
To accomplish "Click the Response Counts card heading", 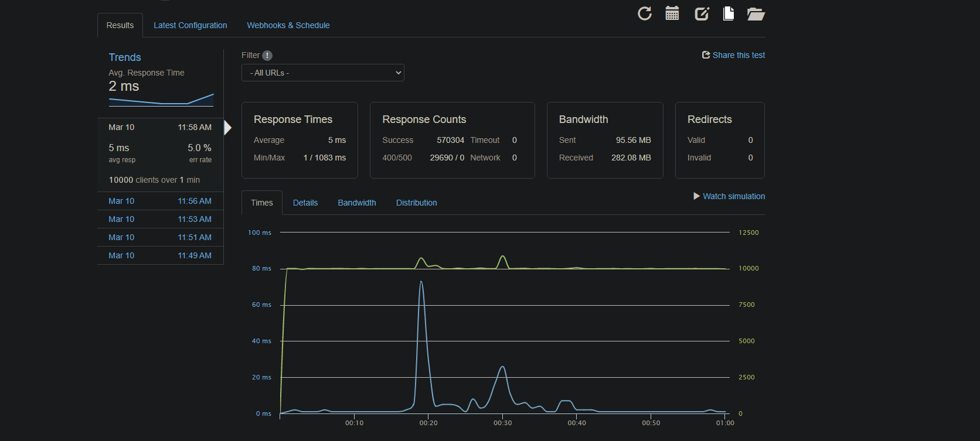I will point(424,119).
